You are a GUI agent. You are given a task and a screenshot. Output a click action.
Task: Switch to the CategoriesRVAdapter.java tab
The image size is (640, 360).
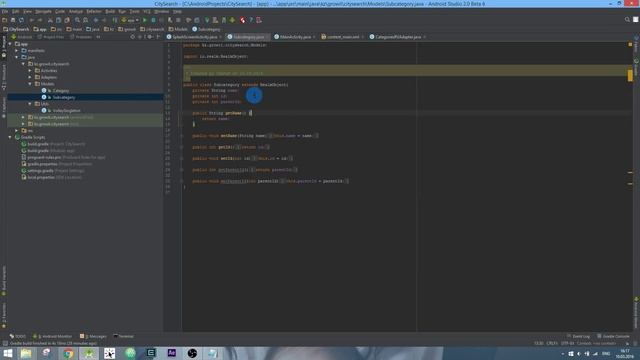[398, 37]
